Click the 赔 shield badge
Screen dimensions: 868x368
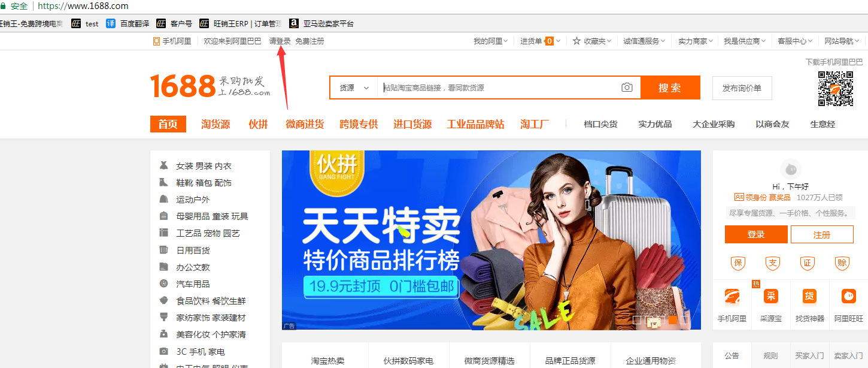point(842,263)
